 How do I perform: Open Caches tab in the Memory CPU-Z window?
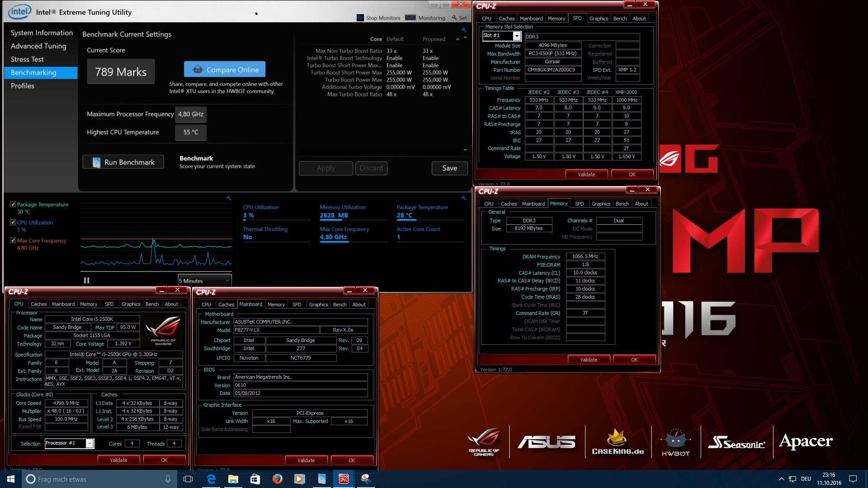pyautogui.click(x=509, y=204)
